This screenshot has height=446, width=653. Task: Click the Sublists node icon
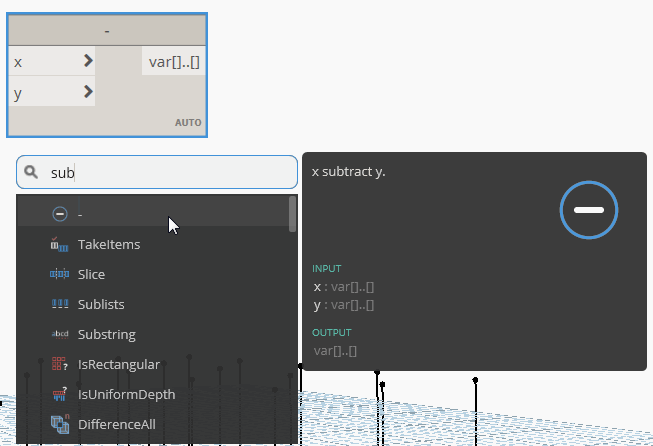[59, 304]
